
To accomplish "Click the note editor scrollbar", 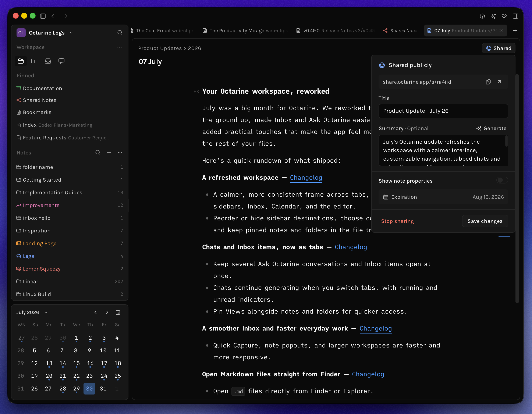I will coord(517,189).
